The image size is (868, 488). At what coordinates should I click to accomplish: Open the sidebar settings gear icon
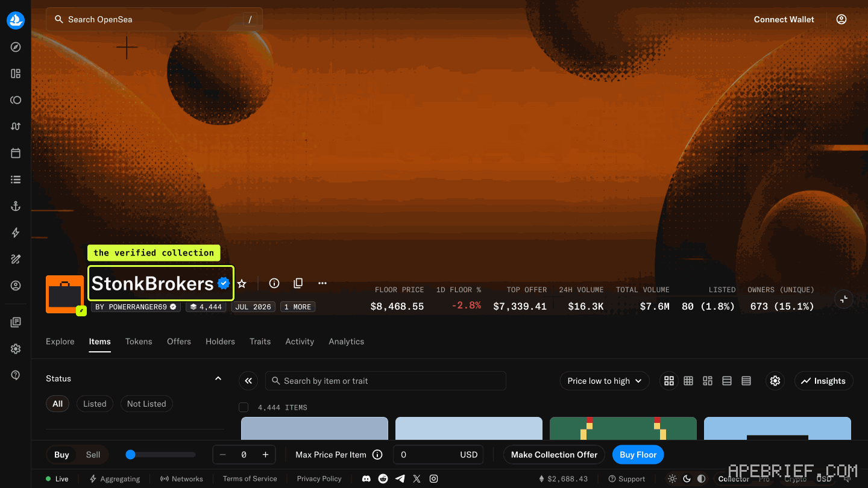pyautogui.click(x=16, y=349)
